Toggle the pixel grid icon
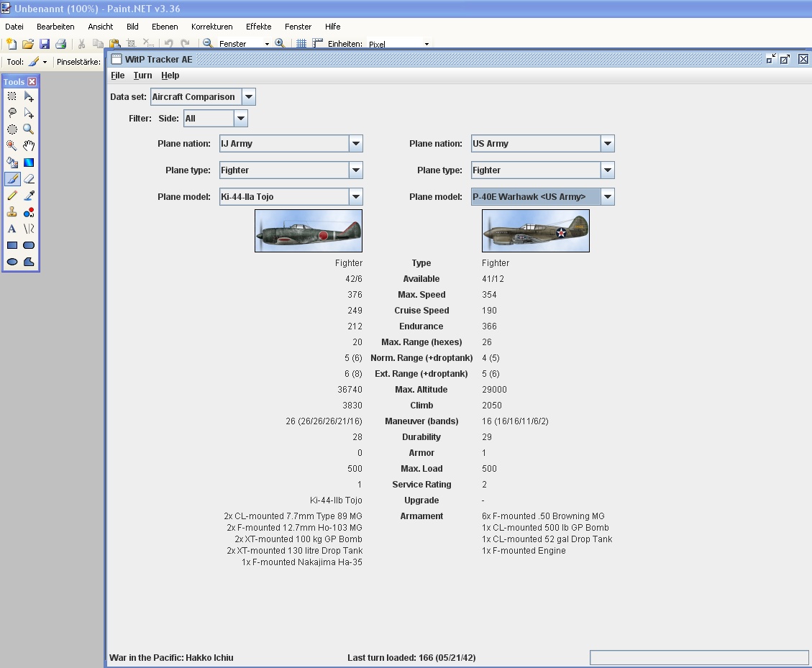This screenshot has height=668, width=812. 301,43
